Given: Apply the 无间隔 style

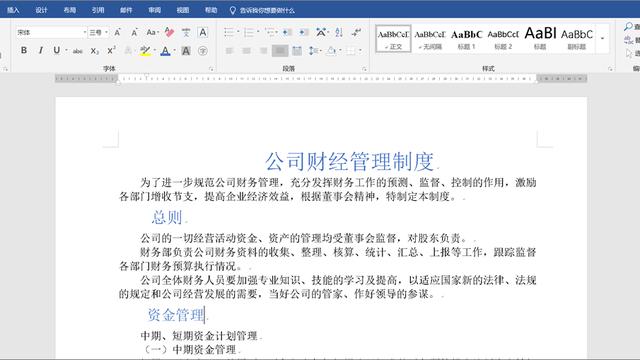Looking at the screenshot, I should pyautogui.click(x=430, y=39).
